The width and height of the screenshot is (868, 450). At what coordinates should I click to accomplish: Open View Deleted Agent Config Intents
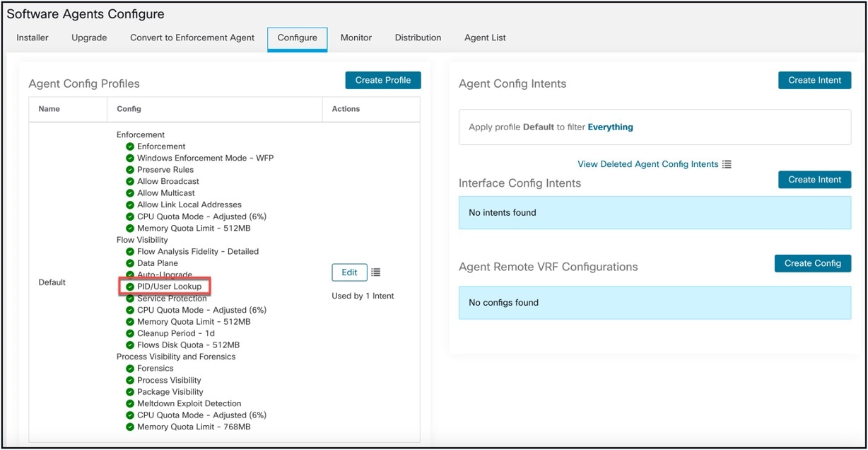click(648, 163)
